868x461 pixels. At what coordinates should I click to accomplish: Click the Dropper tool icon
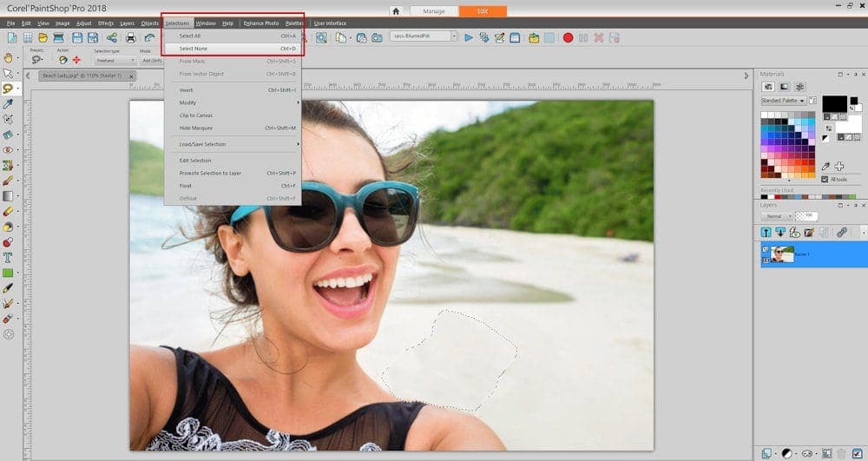9,103
